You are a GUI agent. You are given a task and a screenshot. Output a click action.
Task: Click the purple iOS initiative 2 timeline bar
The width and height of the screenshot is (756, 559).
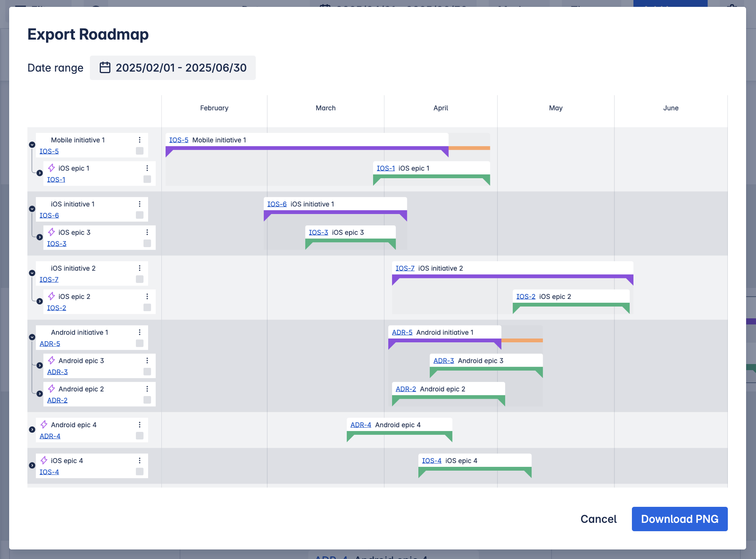tap(512, 276)
